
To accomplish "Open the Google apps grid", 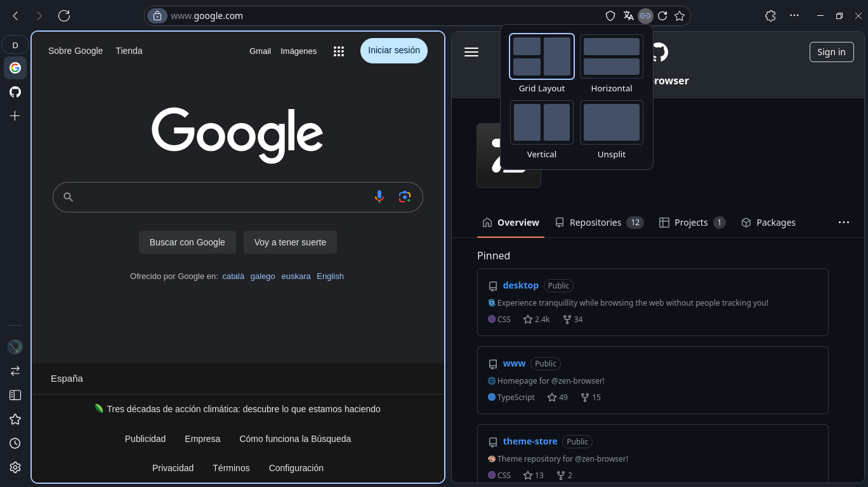I will 339,51.
